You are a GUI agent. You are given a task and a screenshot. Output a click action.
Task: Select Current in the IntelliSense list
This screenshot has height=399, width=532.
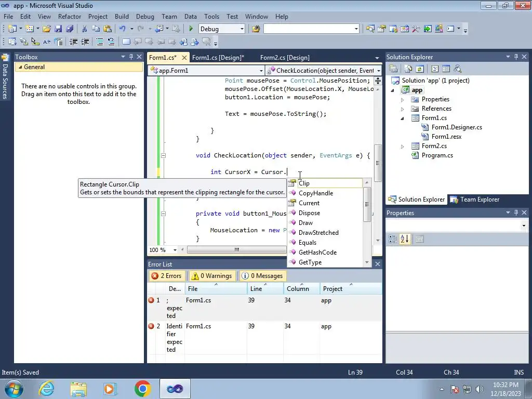point(309,203)
